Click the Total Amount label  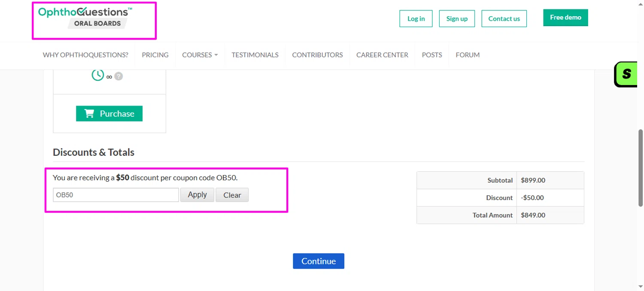[x=492, y=215]
